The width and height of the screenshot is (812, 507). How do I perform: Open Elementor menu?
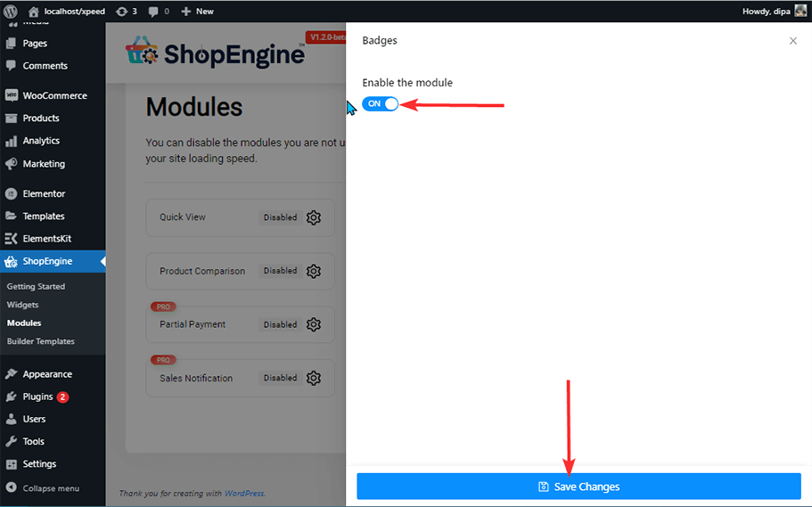coord(44,193)
